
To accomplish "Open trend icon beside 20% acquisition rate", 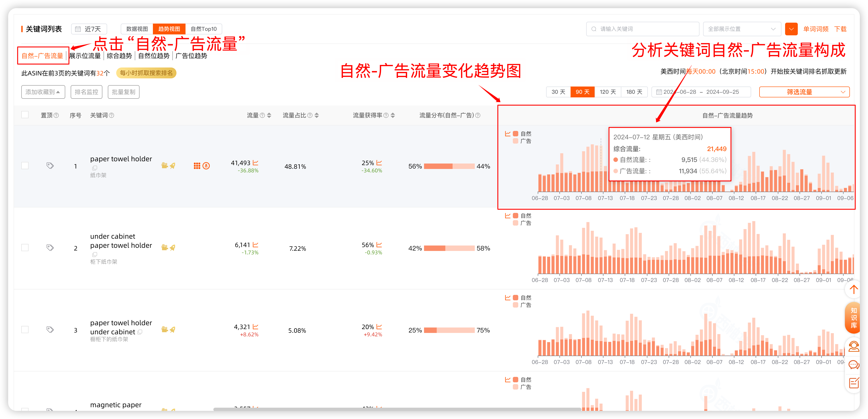I will 379,327.
